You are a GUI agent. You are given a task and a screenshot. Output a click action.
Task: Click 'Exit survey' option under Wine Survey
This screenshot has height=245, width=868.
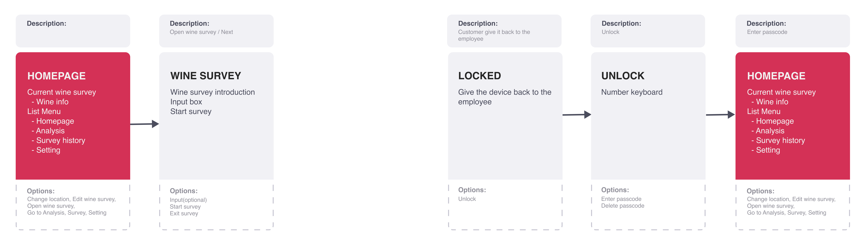pos(184,213)
